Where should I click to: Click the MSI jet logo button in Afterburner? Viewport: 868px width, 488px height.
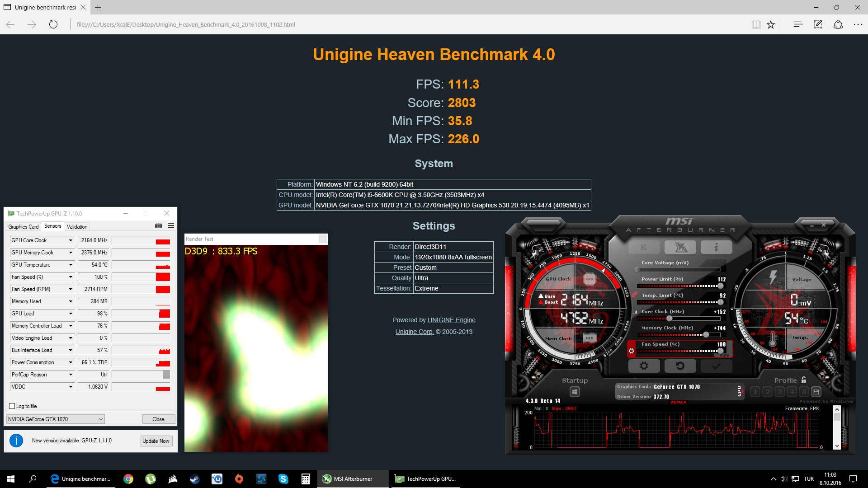point(680,247)
